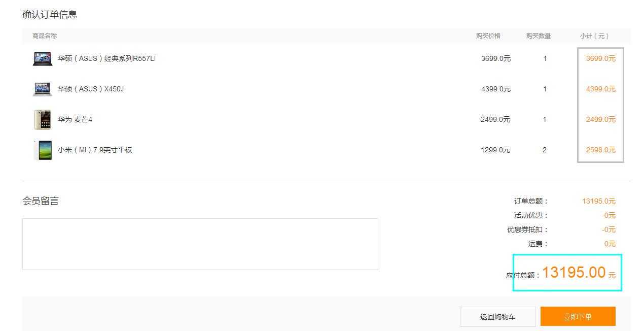Submit order with 立即下单 button
Screen dimensions: 644x331
(578, 317)
